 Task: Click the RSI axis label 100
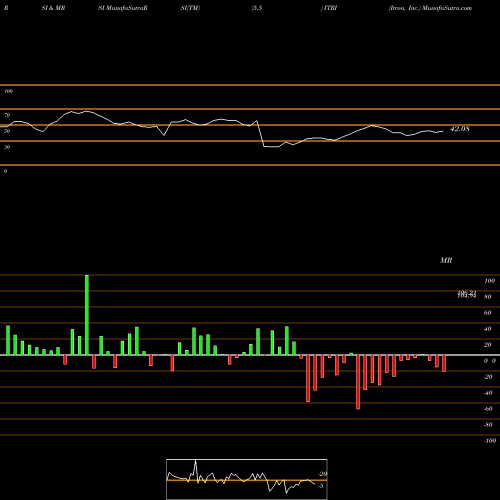tap(9, 91)
